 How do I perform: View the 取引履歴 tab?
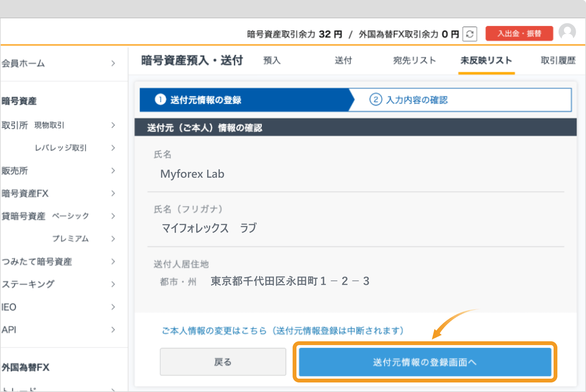(x=558, y=60)
